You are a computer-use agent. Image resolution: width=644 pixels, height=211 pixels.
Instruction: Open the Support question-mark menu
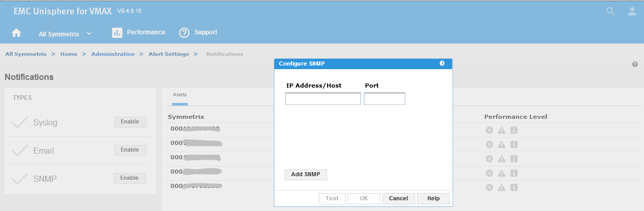coord(184,33)
